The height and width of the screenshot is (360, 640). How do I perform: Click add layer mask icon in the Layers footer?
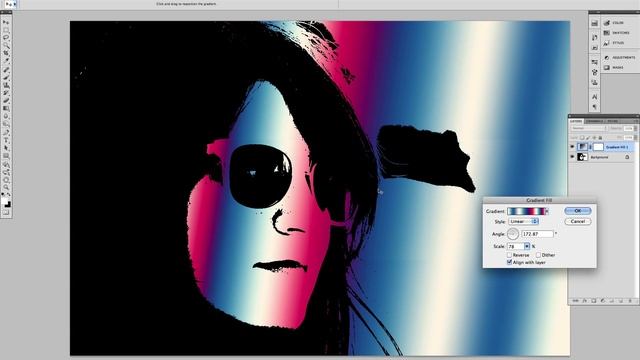[x=594, y=301]
